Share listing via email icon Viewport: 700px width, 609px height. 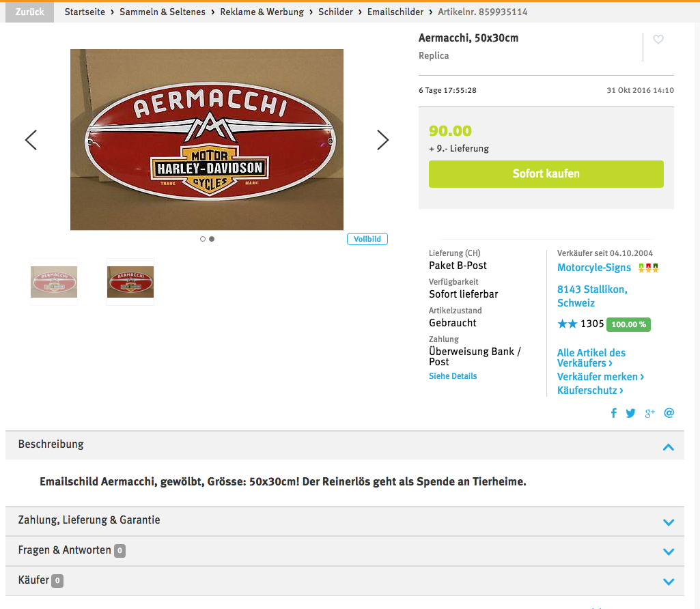tap(669, 413)
